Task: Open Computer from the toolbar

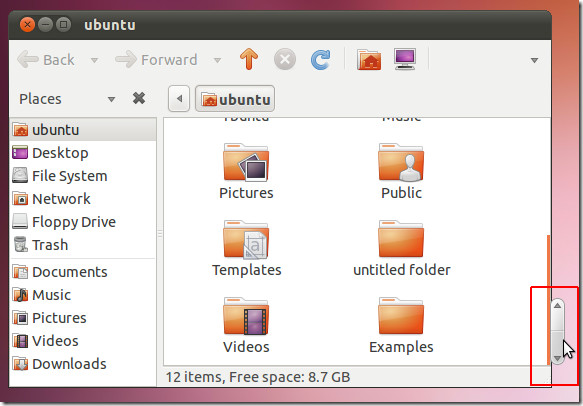Action: pos(405,59)
